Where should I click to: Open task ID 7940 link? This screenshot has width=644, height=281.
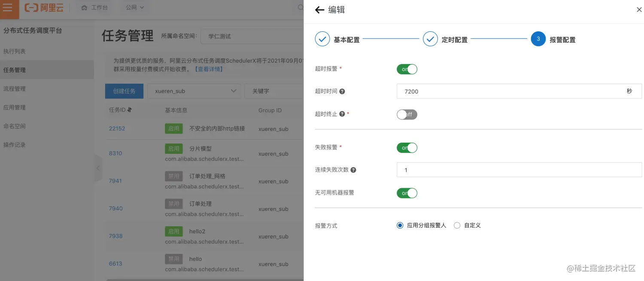[116, 208]
